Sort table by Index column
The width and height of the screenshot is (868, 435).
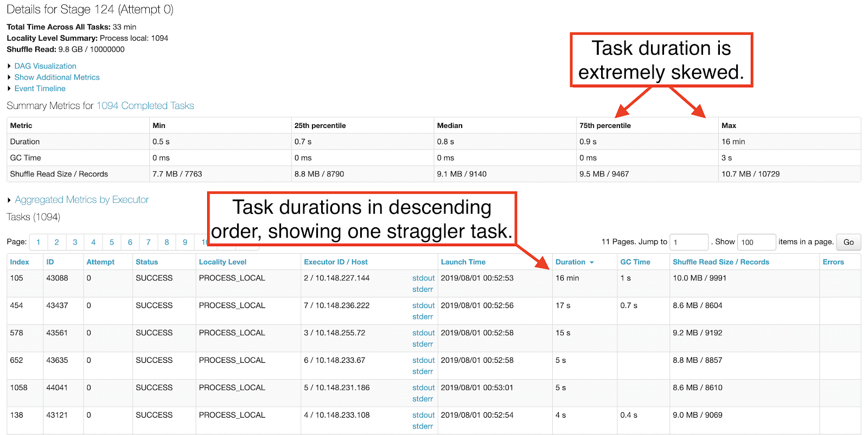(x=20, y=262)
